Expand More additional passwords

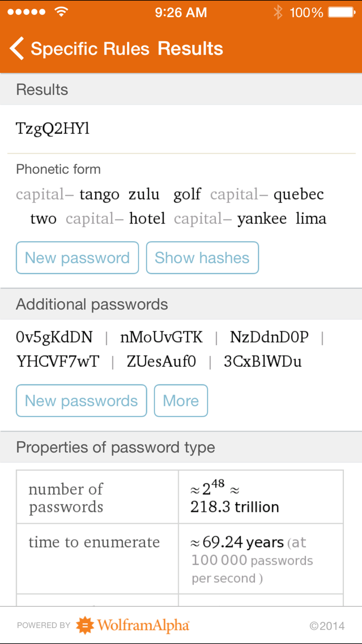click(181, 401)
